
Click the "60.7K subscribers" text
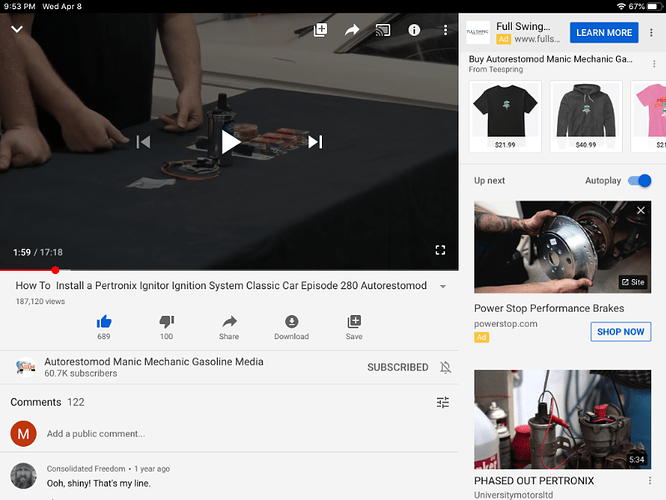81,373
